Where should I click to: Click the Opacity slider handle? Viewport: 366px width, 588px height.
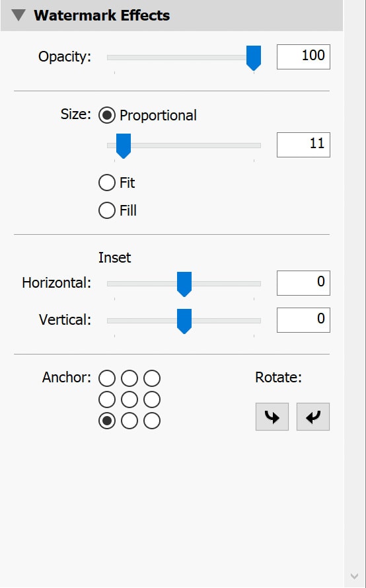tap(254, 58)
